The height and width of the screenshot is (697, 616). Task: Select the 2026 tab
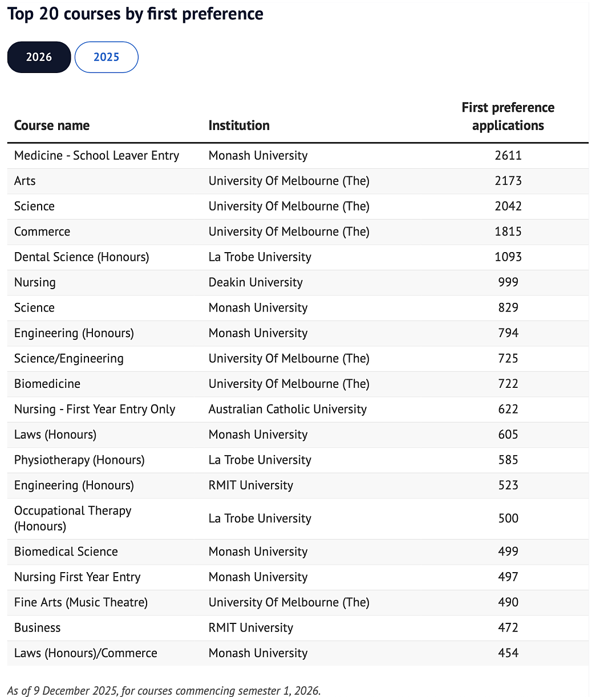coord(39,57)
